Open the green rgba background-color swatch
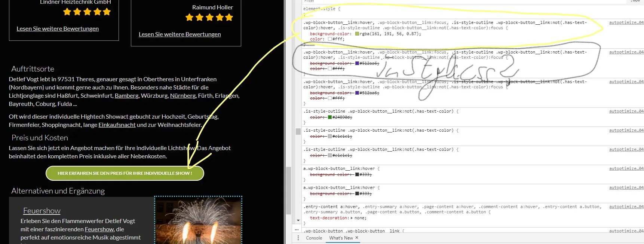Image resolution: width=644 pixels, height=244 pixels. point(357,34)
